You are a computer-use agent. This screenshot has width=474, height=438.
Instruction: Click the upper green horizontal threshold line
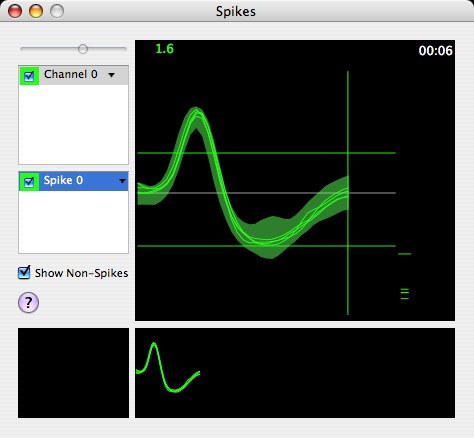(266, 153)
